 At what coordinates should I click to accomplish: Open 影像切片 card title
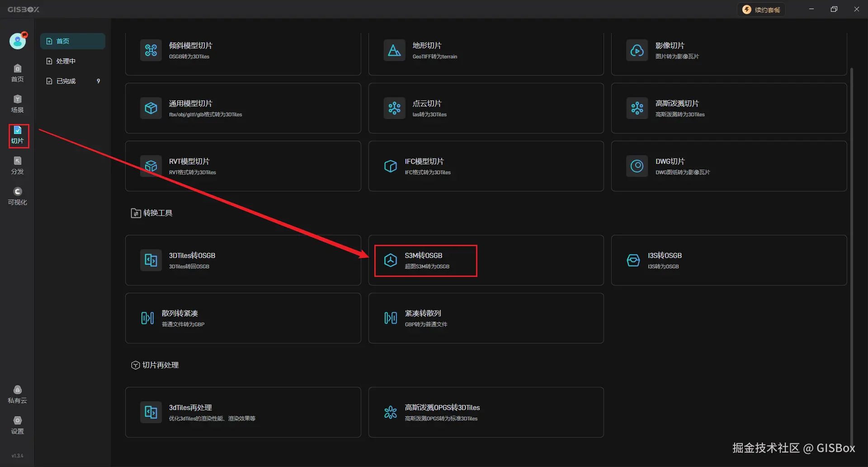tap(670, 46)
